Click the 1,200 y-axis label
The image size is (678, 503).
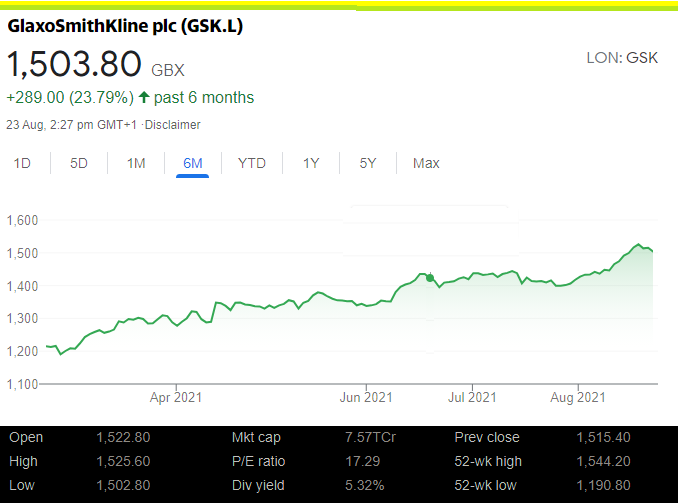[22, 351]
